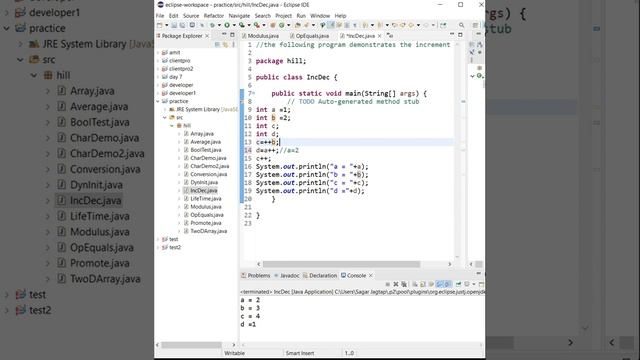Switch to the Modulus.java editor tab
The image size is (640, 360).
pos(260,36)
